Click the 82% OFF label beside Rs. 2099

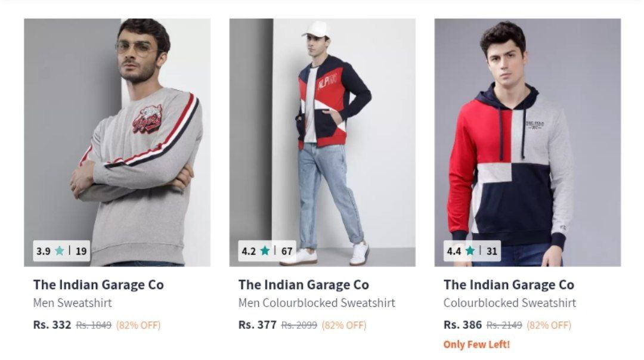[344, 325]
